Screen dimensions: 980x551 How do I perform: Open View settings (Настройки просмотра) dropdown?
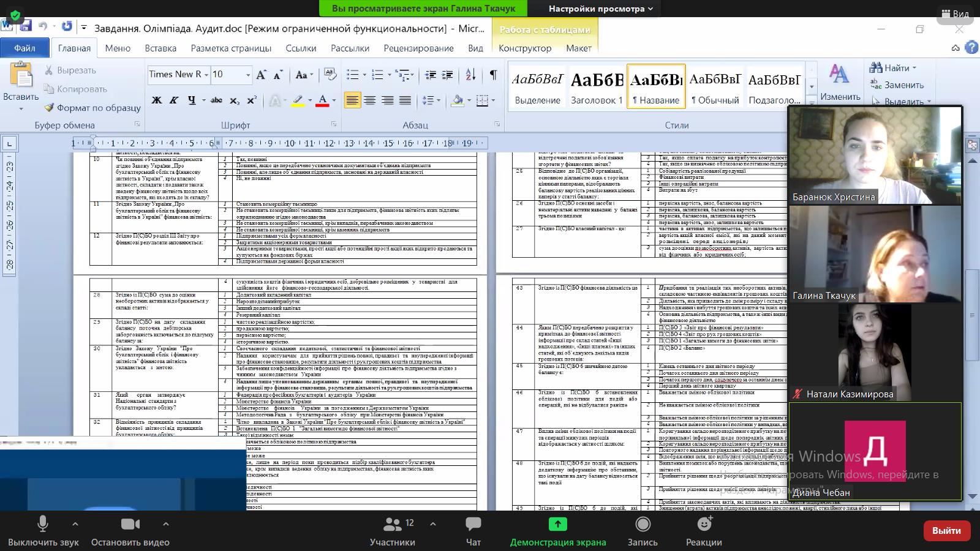click(x=601, y=9)
